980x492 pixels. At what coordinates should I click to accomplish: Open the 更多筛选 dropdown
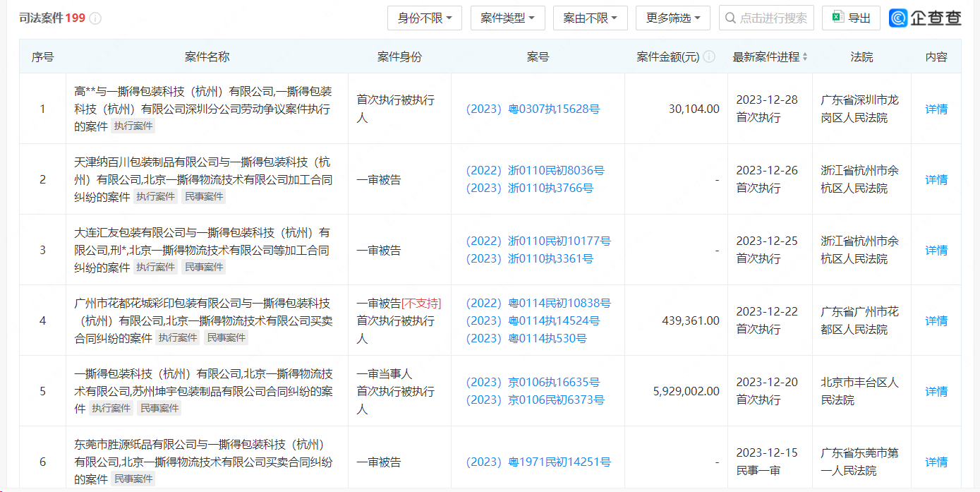pos(673,18)
